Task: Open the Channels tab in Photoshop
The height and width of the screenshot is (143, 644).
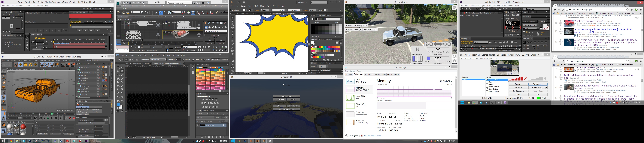Action: pos(205,111)
